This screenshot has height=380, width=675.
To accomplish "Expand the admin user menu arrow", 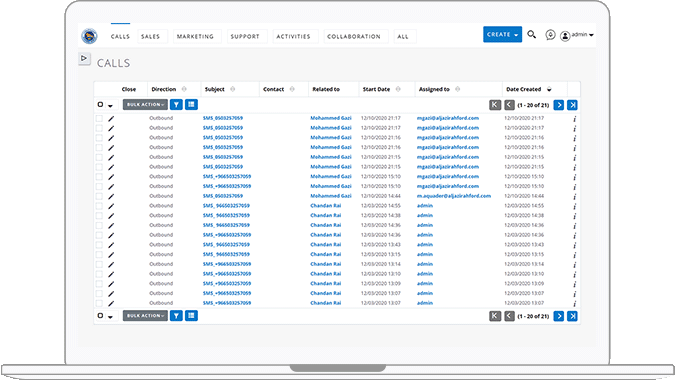I will 591,35.
